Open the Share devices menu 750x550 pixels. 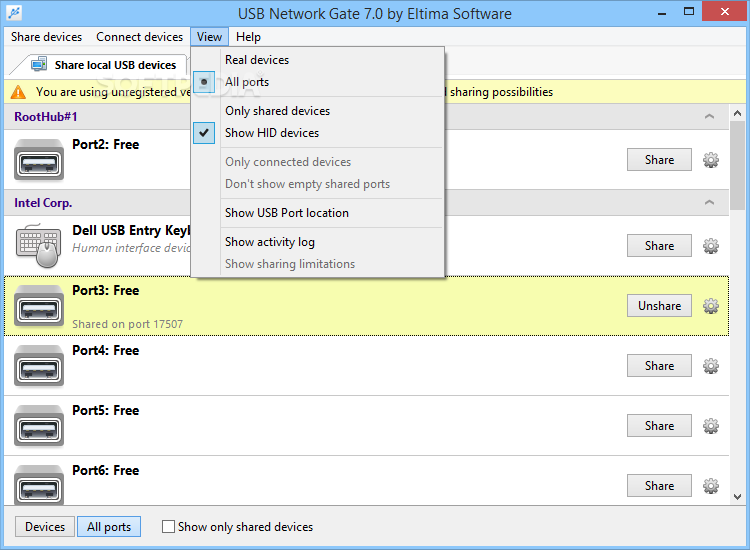click(x=46, y=37)
